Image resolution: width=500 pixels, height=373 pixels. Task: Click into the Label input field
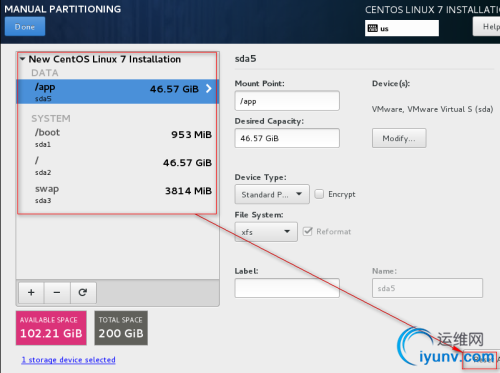point(287,288)
